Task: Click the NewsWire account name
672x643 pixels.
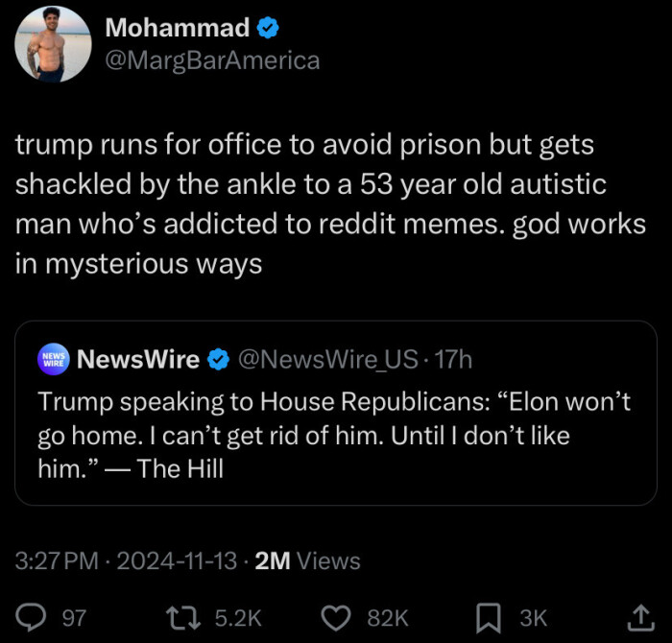Action: coord(137,360)
